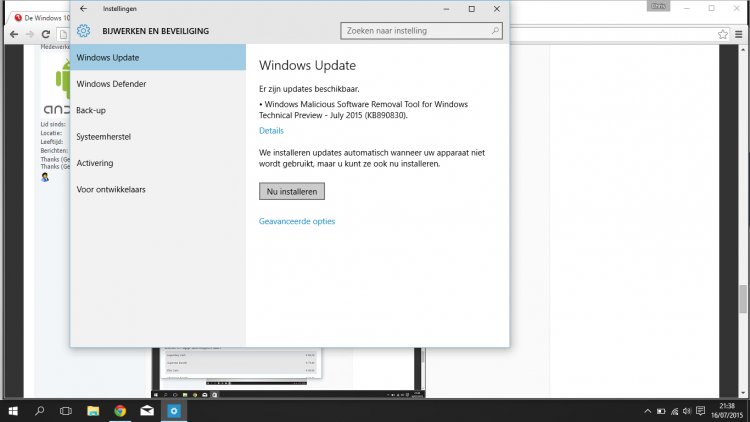The width and height of the screenshot is (750, 422).
Task: Click the Details link under the update
Action: click(x=271, y=131)
